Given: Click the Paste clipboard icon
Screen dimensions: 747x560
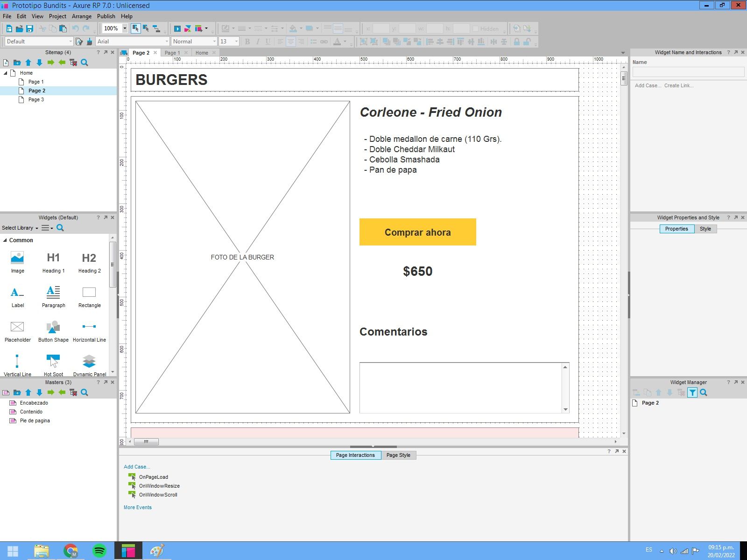Looking at the screenshot, I should [63, 28].
